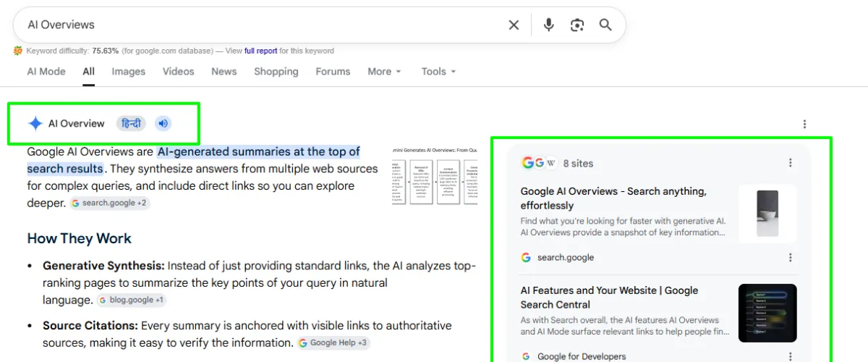Open AI Features and Your Website link

click(x=609, y=298)
